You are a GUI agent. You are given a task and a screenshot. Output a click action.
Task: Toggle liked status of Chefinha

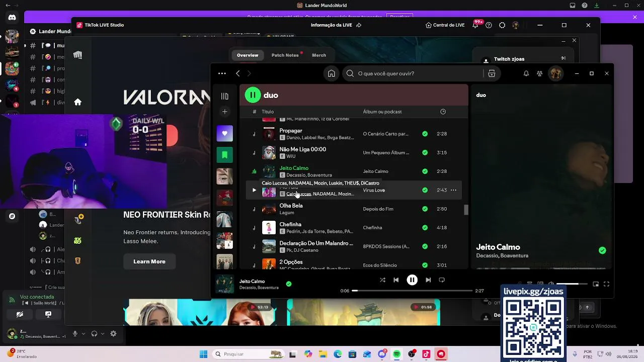[x=425, y=228]
